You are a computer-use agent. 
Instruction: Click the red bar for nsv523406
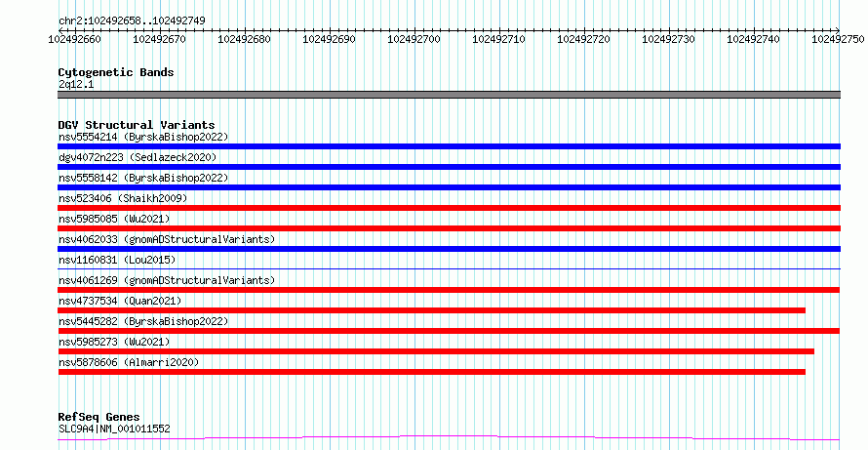[449, 208]
